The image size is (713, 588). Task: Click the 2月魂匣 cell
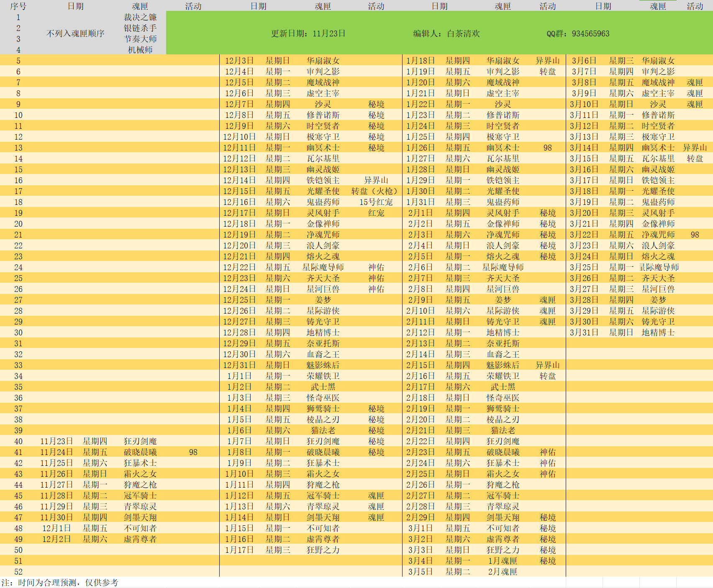(503, 572)
